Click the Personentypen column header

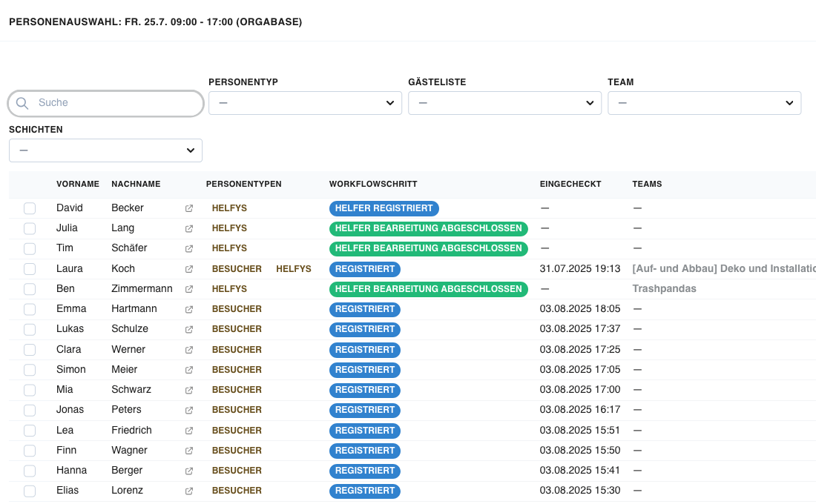243,184
